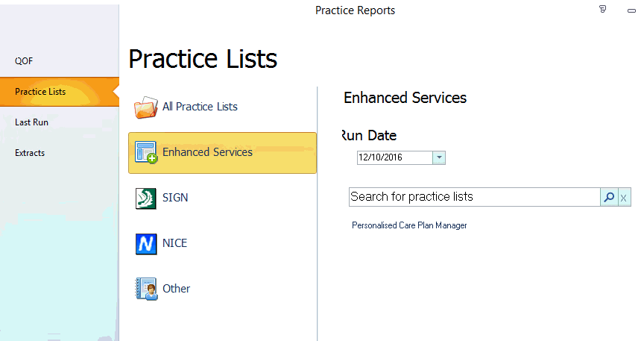Open the Last Run tab
Screen dimensions: 644x341
pyautogui.click(x=31, y=122)
